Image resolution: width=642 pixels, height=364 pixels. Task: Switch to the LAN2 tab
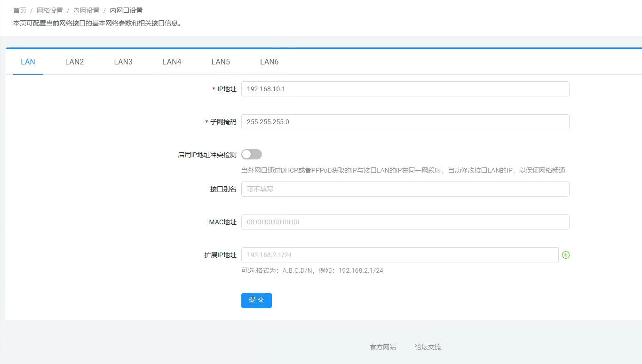74,62
